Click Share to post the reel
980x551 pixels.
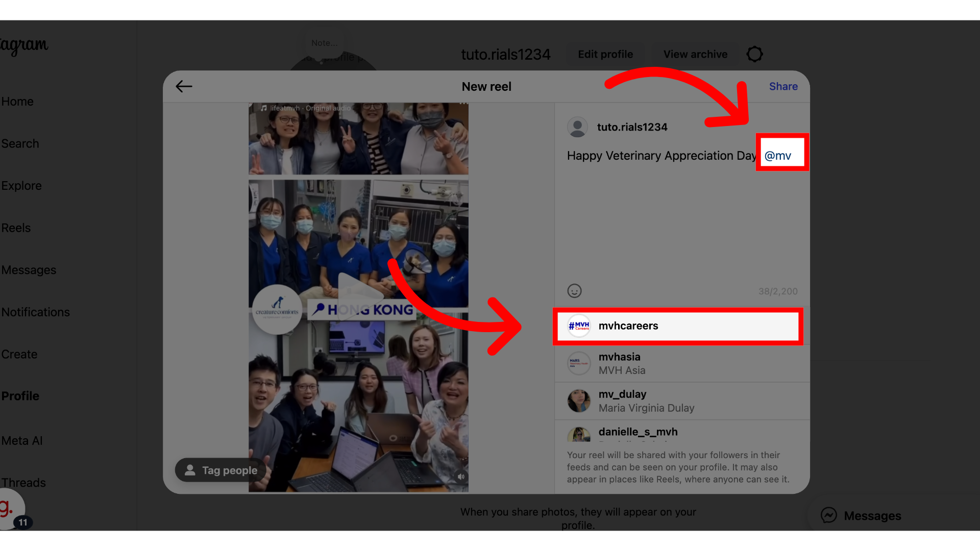click(783, 86)
